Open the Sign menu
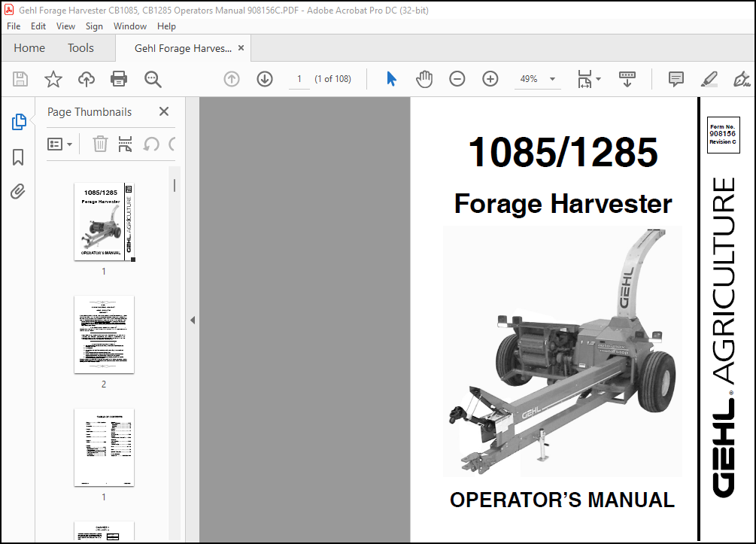The image size is (756, 544). pos(94,26)
